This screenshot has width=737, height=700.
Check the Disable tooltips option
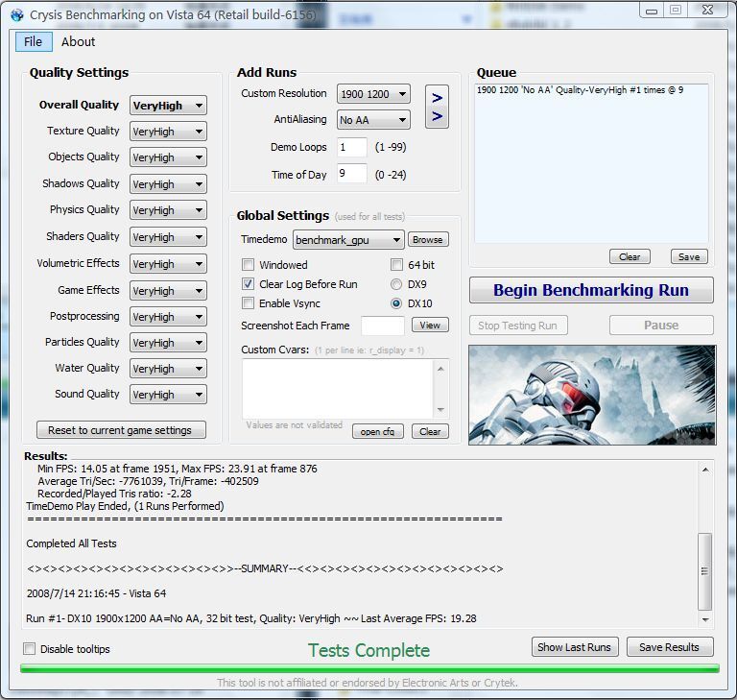(29, 649)
